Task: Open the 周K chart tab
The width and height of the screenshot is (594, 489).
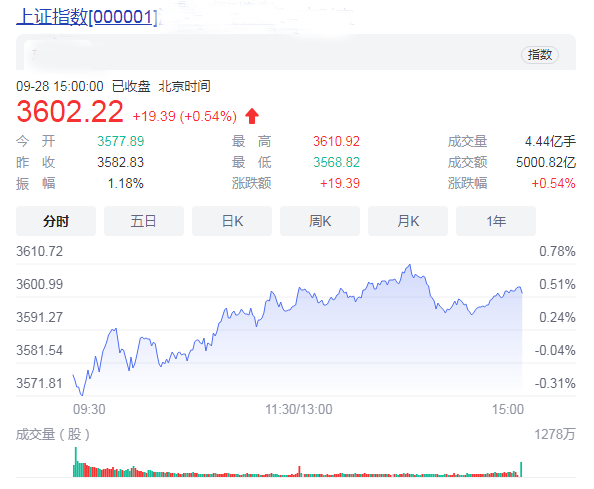Action: [320, 221]
